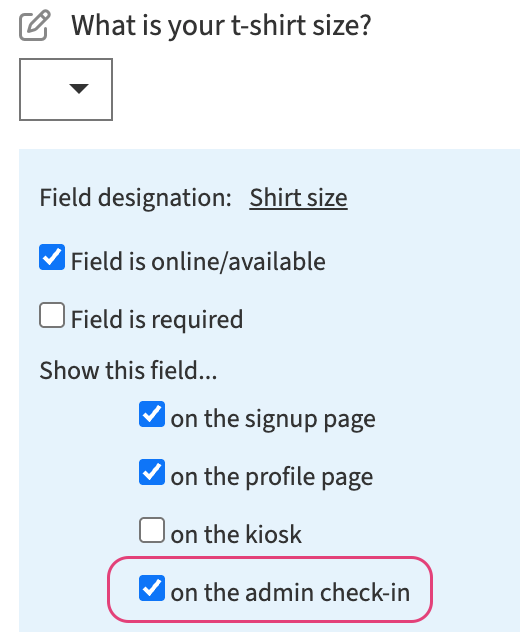Click the 'Show this field...' heading text

pos(128,370)
